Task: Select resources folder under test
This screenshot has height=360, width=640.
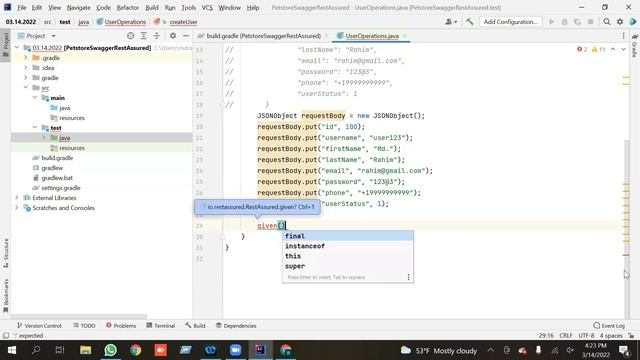Action: (x=72, y=148)
